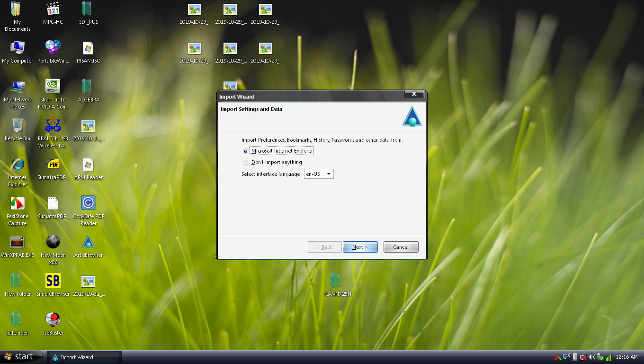Launch CopySafe PDF Reader
Screen dimensions: 644x364
[88, 204]
